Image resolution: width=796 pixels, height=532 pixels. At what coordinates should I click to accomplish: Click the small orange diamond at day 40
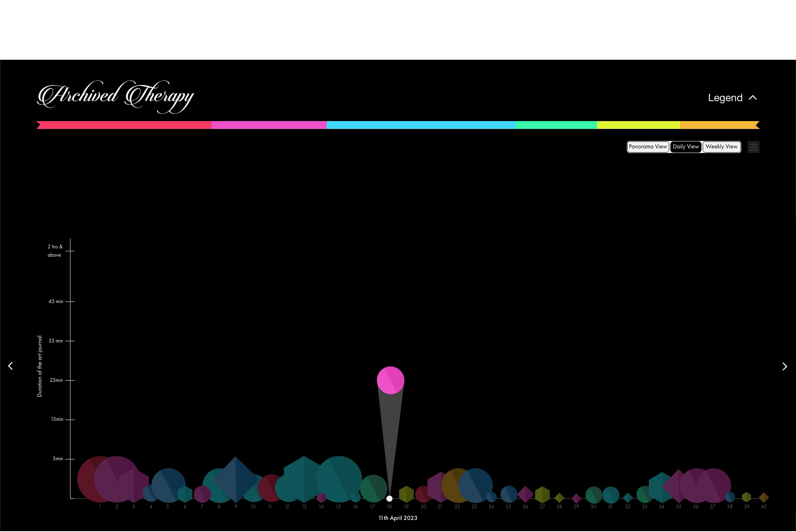click(764, 497)
